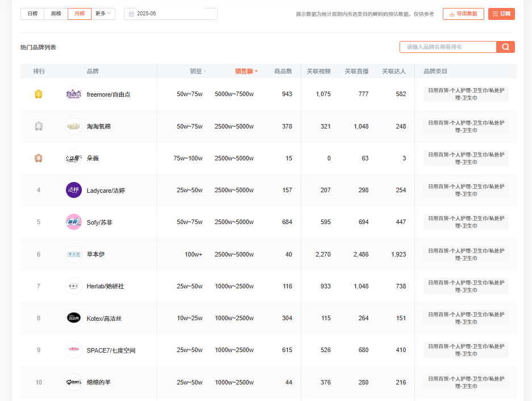The width and height of the screenshot is (532, 401).
Task: Open the 草本伊 brand link
Action: click(x=95, y=254)
